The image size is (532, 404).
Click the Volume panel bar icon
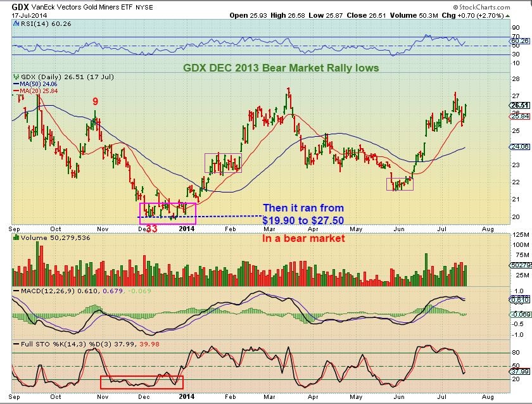tap(16, 238)
